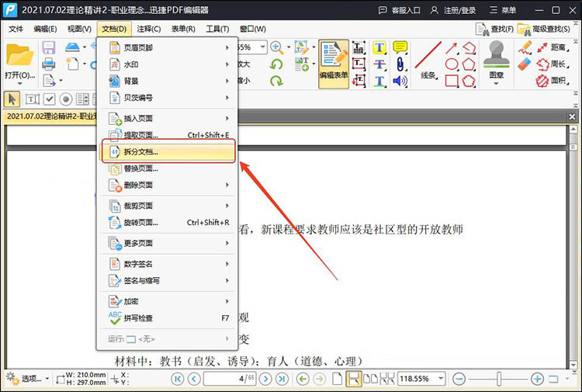Select the underline text T icon
The height and width of the screenshot is (392, 582).
click(379, 81)
